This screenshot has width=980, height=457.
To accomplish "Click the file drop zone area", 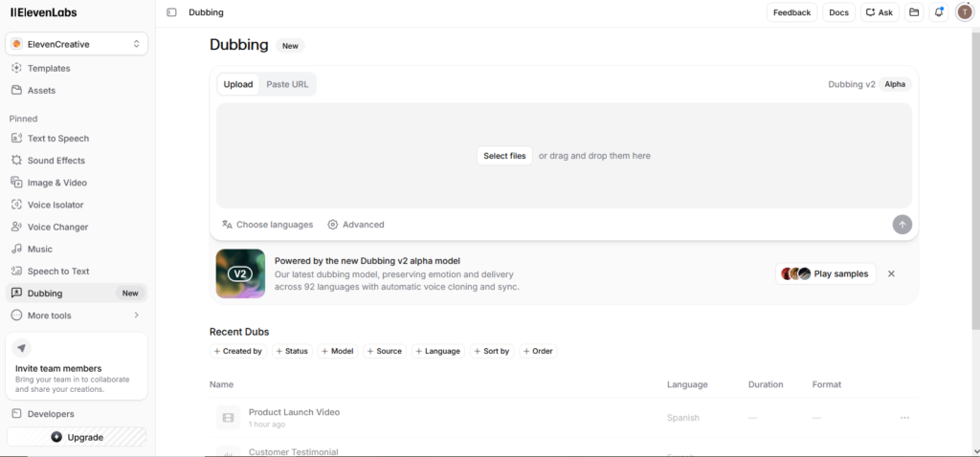I will click(x=564, y=156).
